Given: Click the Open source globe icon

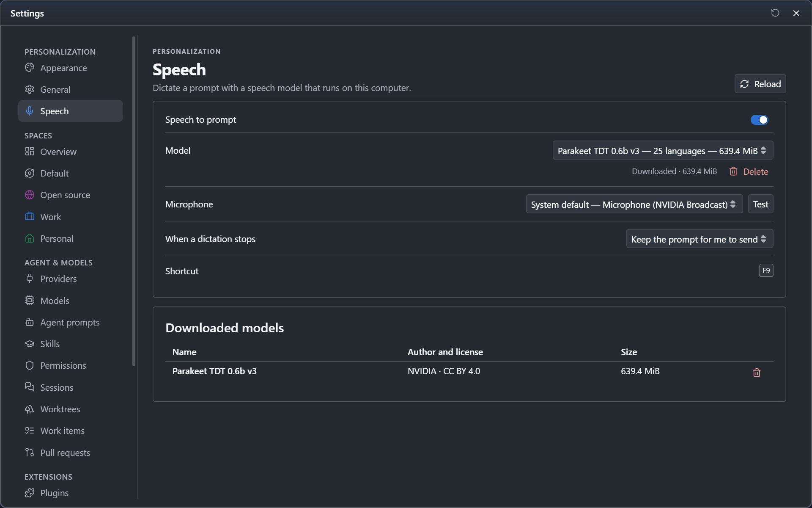Looking at the screenshot, I should click(x=30, y=195).
